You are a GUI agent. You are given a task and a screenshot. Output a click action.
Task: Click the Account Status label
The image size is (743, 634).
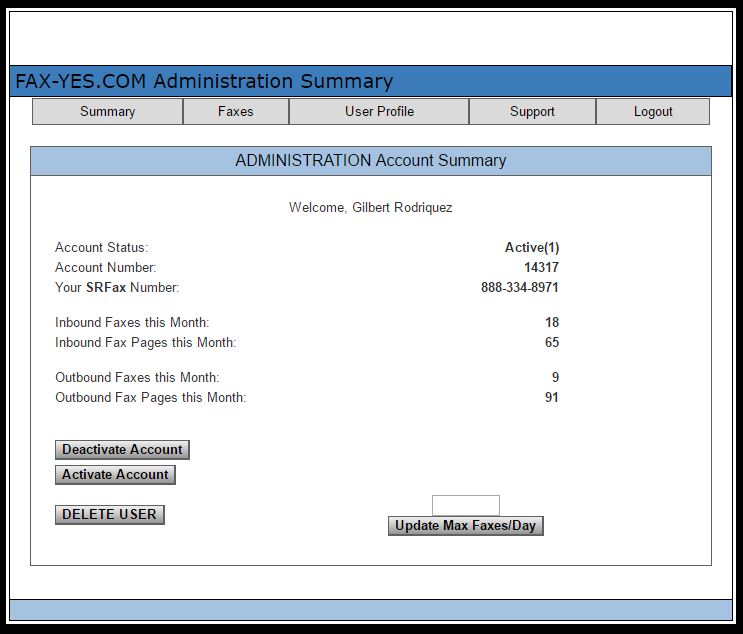101,247
